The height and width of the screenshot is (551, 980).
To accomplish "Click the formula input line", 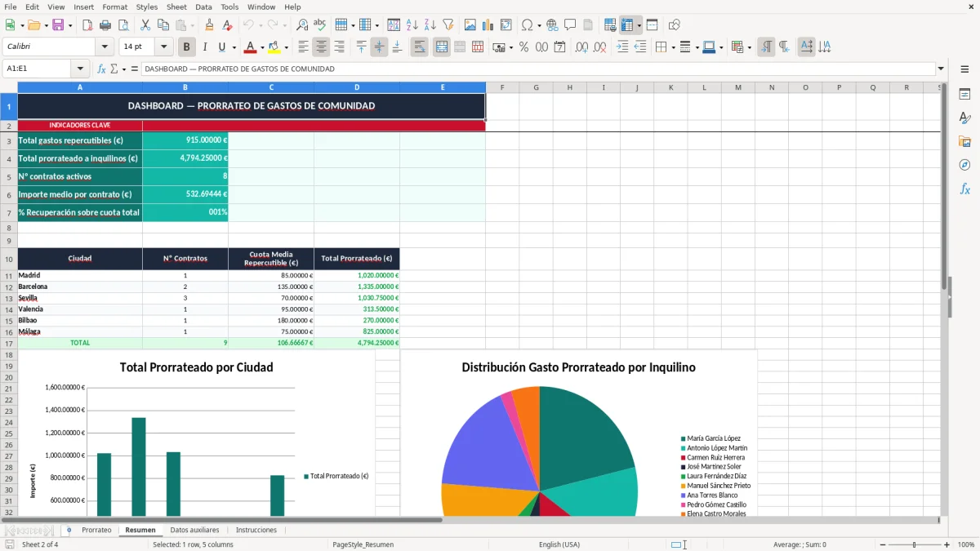I will click(538, 69).
